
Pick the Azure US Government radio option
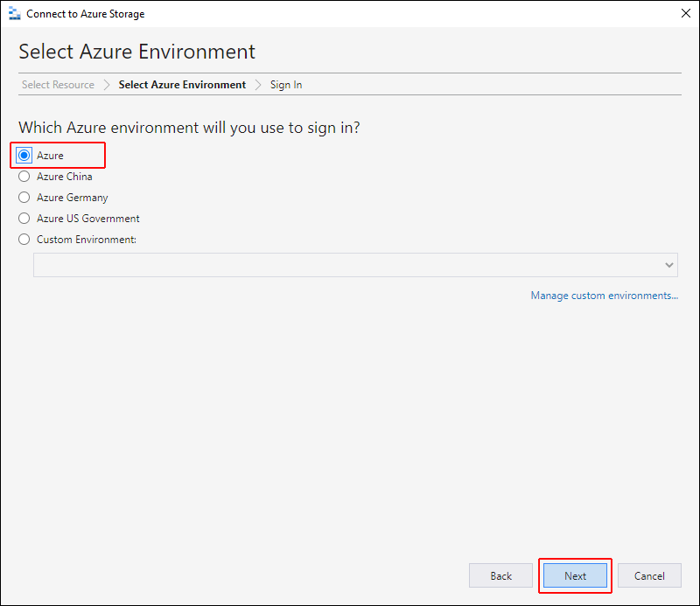coord(24,219)
